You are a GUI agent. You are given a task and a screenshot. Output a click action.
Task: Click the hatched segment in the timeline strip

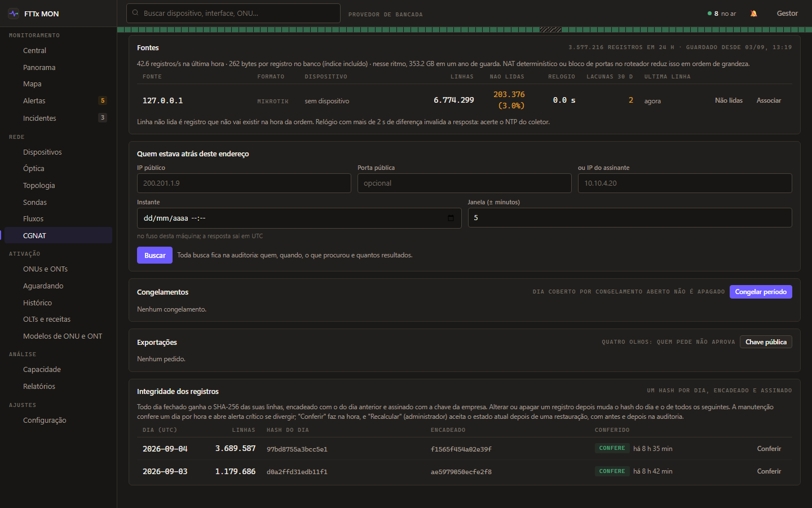550,29
